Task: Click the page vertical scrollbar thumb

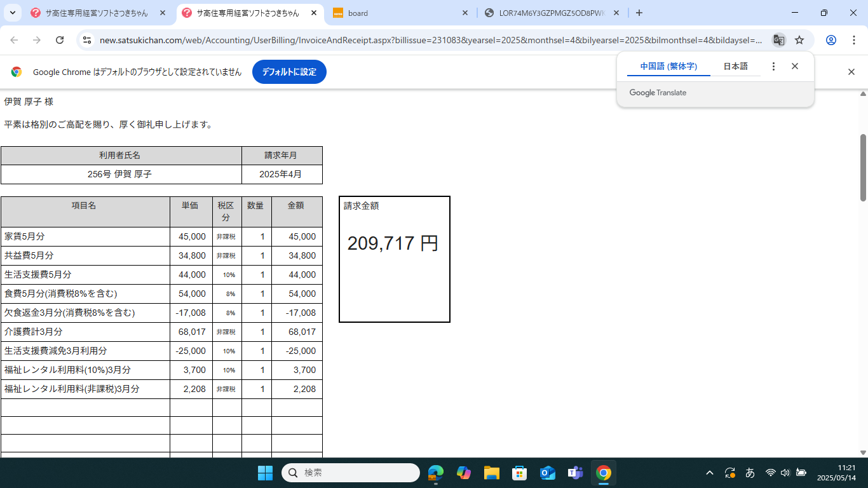Action: pos(863,168)
